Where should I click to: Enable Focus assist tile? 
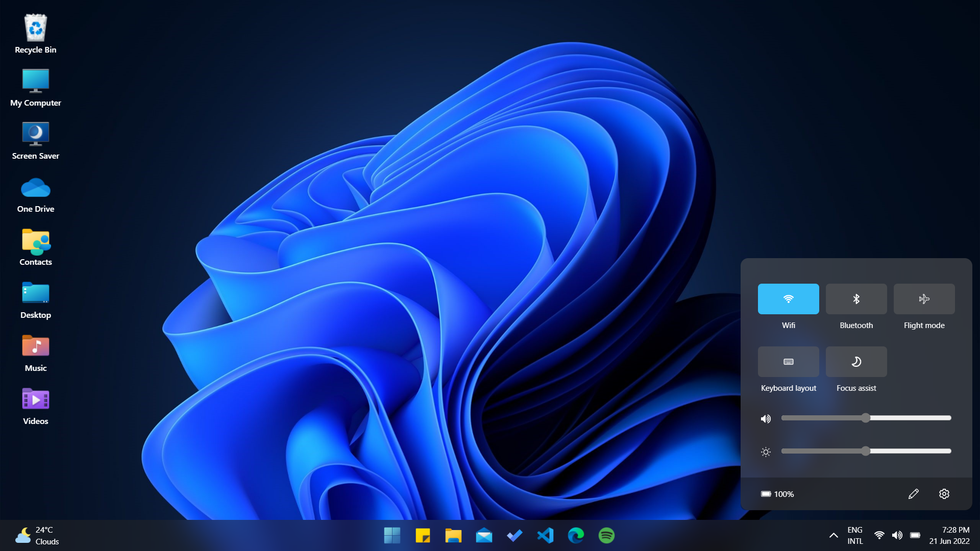pos(856,362)
